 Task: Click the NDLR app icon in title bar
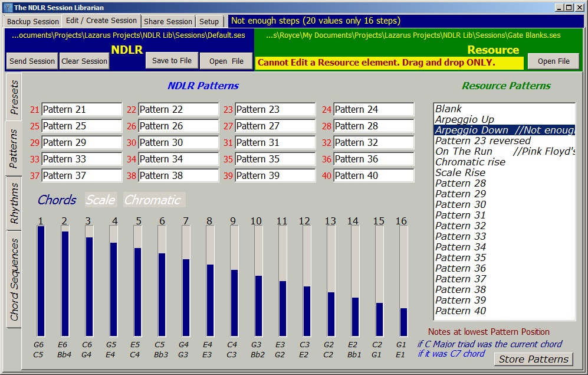point(6,7)
